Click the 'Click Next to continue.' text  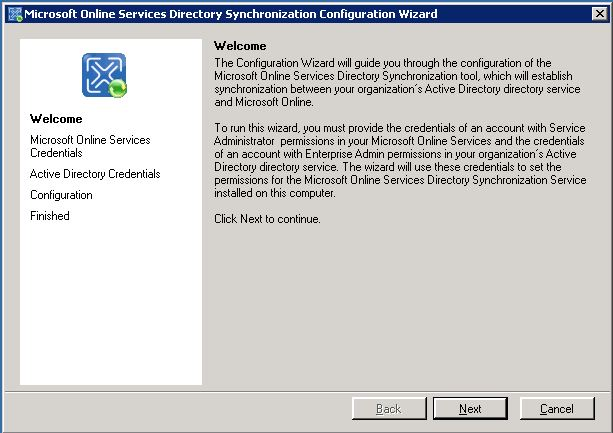click(x=268, y=219)
